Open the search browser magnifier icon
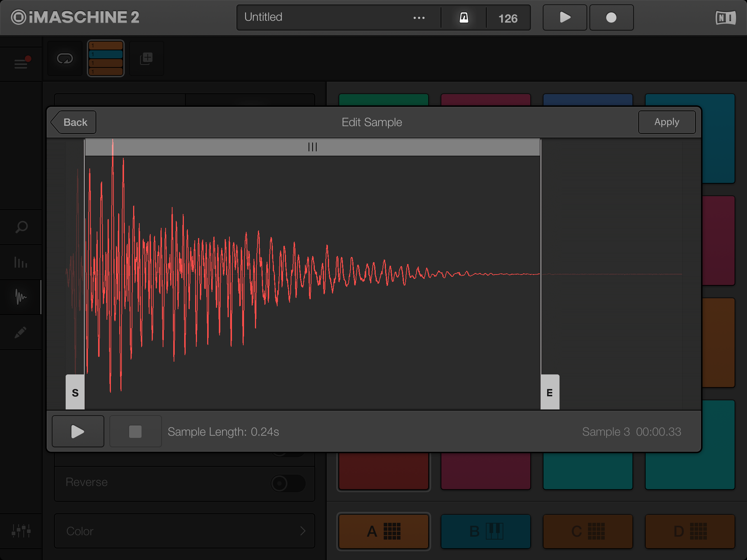The image size is (747, 560). (x=21, y=227)
